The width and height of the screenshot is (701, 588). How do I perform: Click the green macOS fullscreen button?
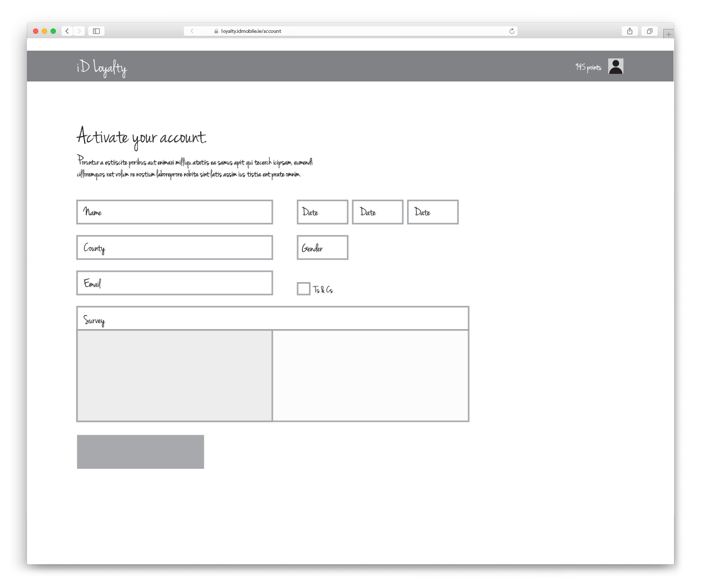53,31
